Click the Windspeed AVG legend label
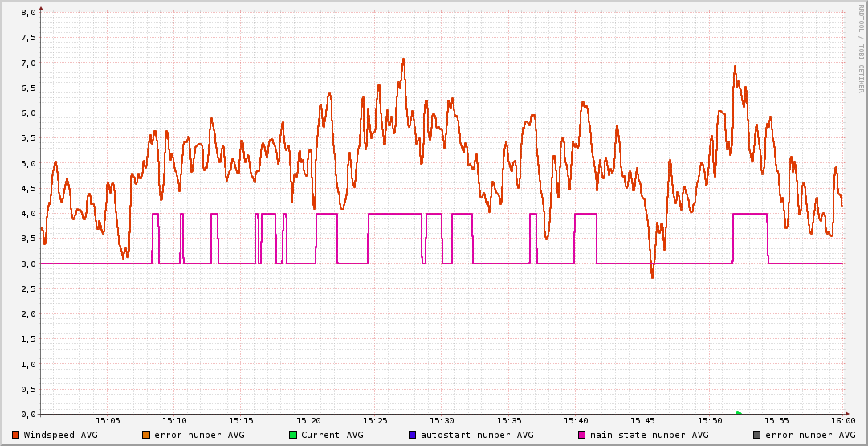Screen dimensions: 868x446 click(60, 435)
